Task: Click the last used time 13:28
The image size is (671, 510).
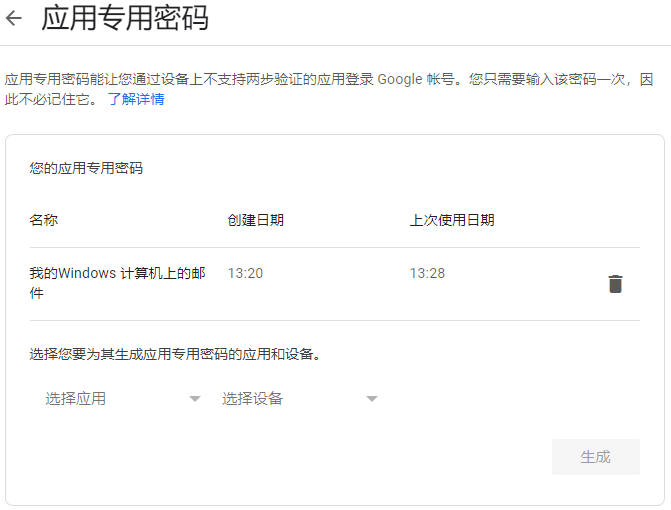Action: (x=428, y=273)
